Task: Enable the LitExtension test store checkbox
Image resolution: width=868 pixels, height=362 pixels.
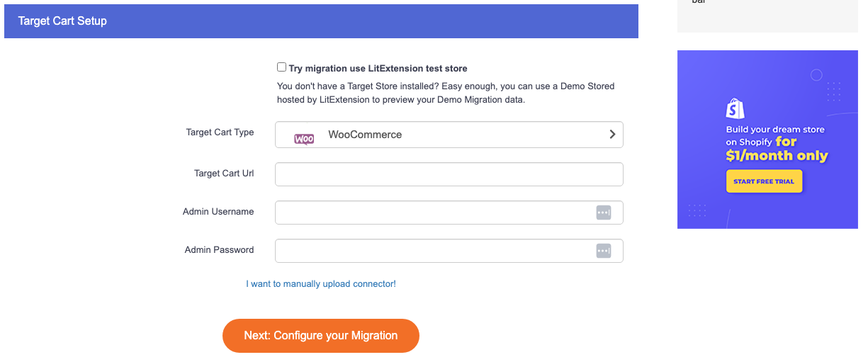Action: pos(281,67)
